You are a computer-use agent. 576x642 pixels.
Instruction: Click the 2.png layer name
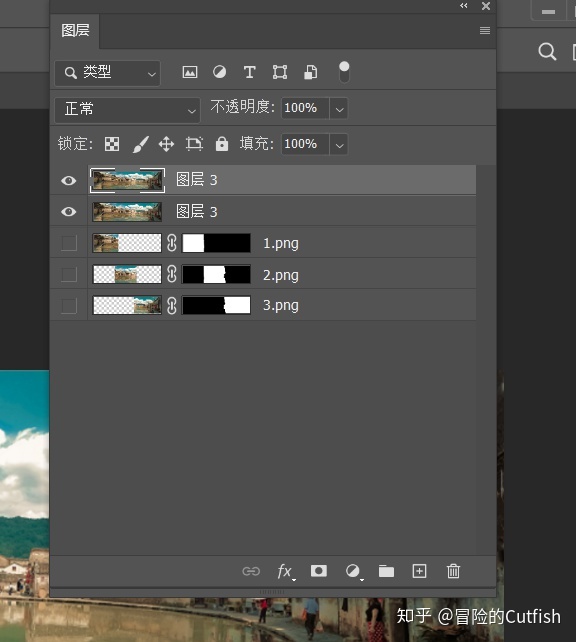point(281,275)
